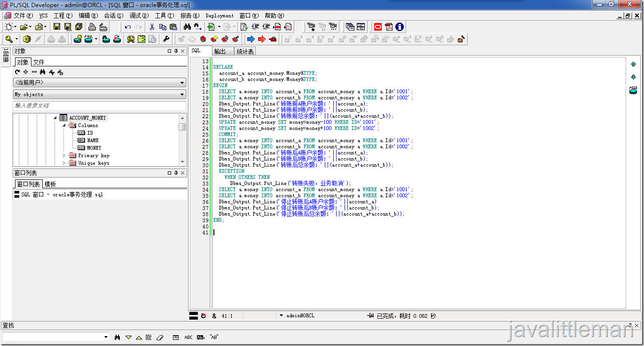
Task: Click the blue info circle icon
Action: 400,27
